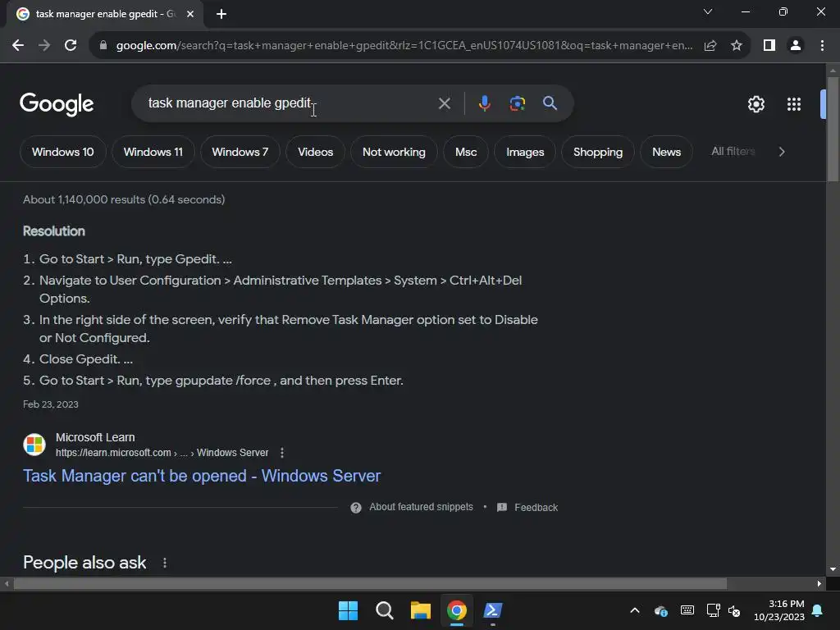Click into the Google search field
Screen dimensions: 840x630
(x=290, y=103)
